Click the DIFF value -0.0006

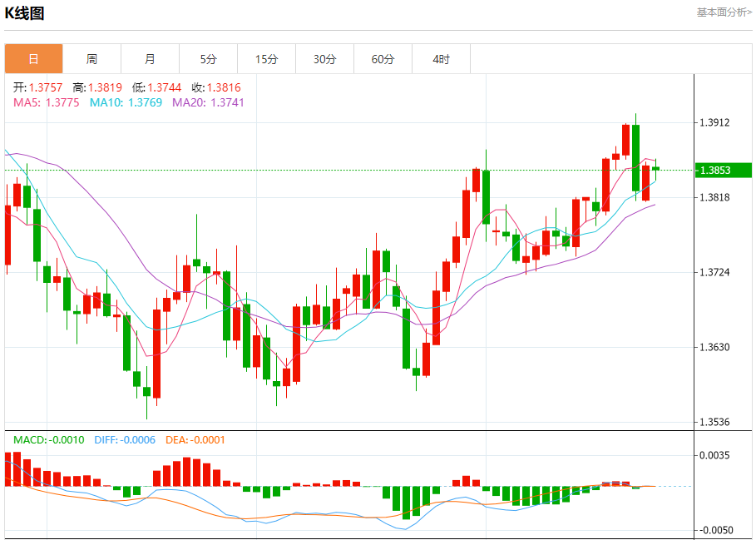click(136, 439)
